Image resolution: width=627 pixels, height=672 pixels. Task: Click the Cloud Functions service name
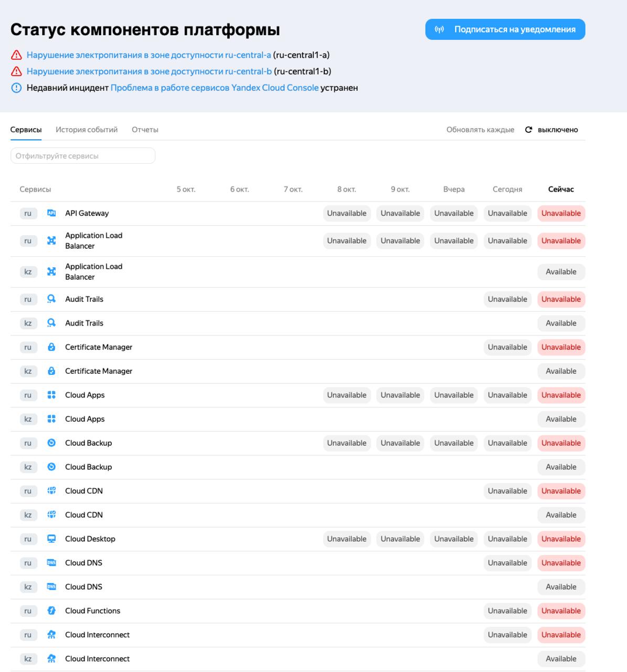pyautogui.click(x=93, y=611)
